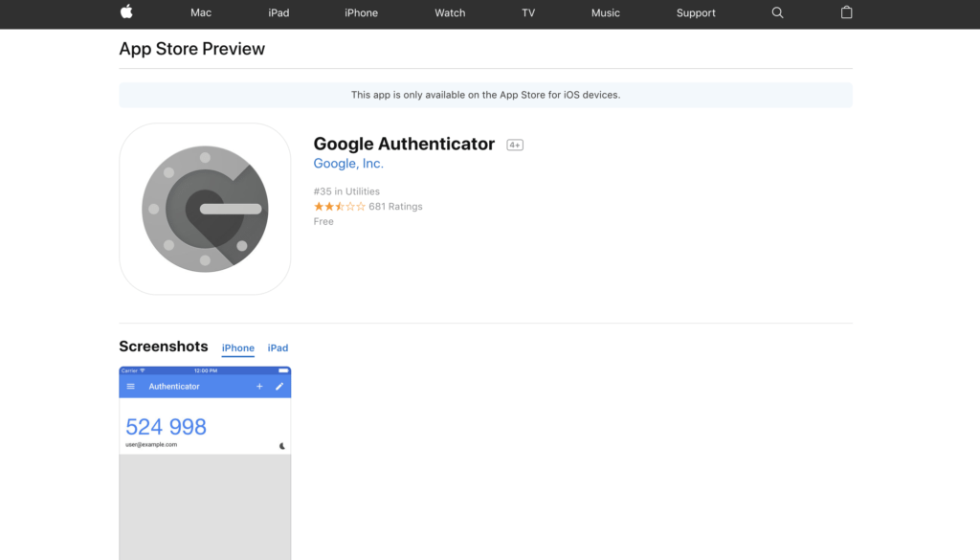
Task: Open the TV menu item
Action: coord(528,12)
